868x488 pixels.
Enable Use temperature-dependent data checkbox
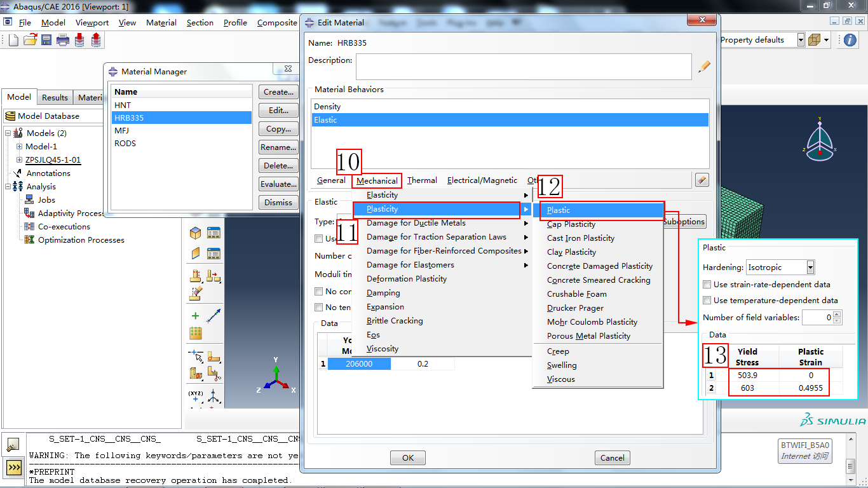pos(707,301)
